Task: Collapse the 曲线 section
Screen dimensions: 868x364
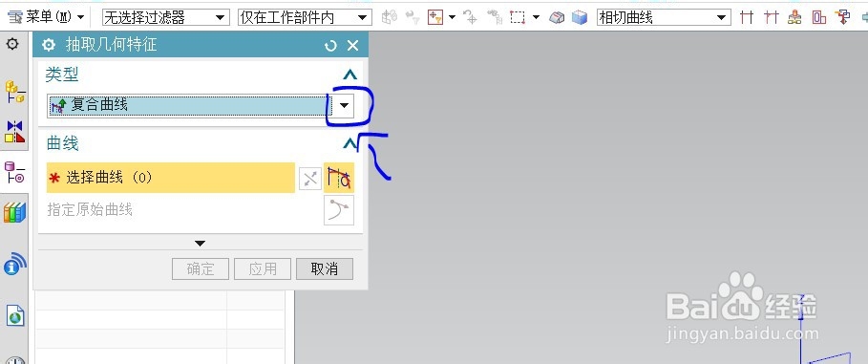Action: tap(349, 144)
